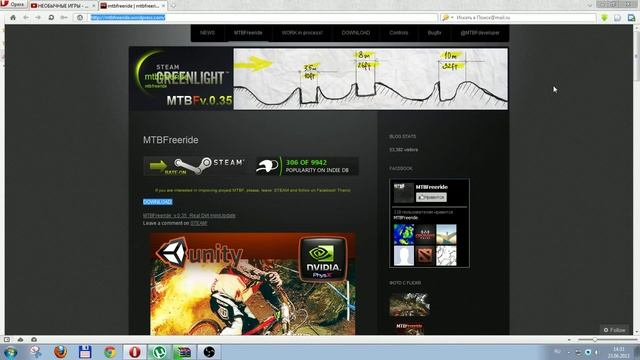Open the search engine dropdown arrow
The image size is (640, 360).
452,18
